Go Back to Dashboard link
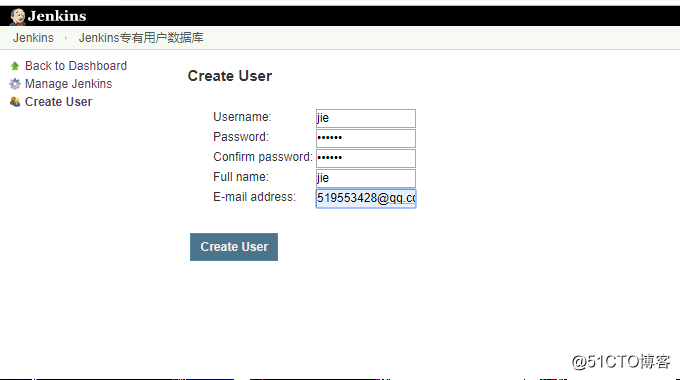680x380 pixels. tap(76, 66)
